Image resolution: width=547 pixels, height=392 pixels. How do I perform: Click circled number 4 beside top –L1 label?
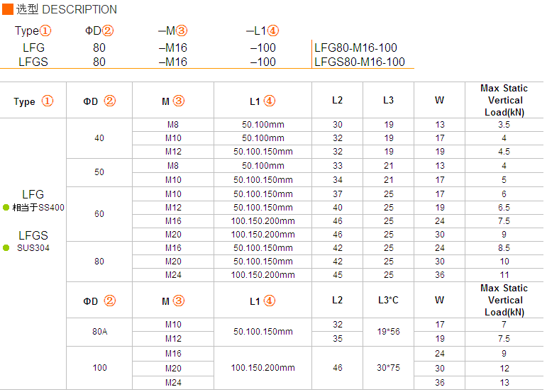(273, 30)
